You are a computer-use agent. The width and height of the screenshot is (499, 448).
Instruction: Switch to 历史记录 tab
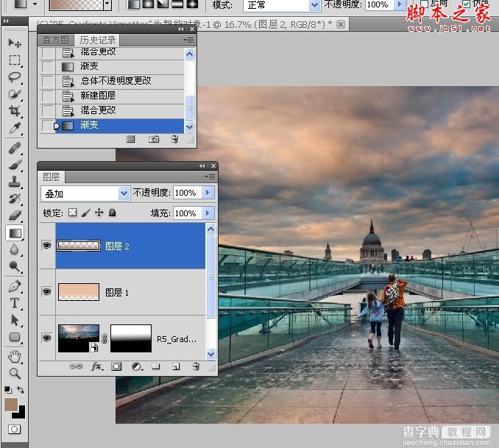coord(98,40)
